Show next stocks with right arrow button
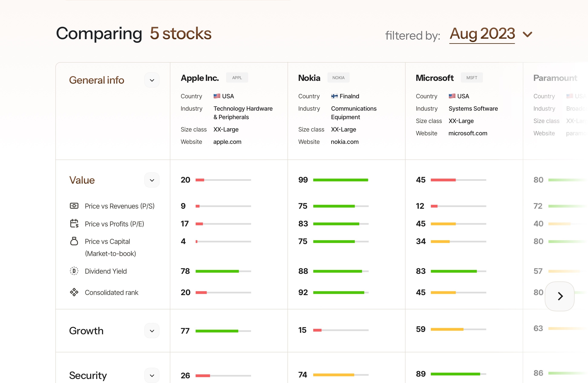Image resolution: width=588 pixels, height=383 pixels. pyautogui.click(x=560, y=296)
